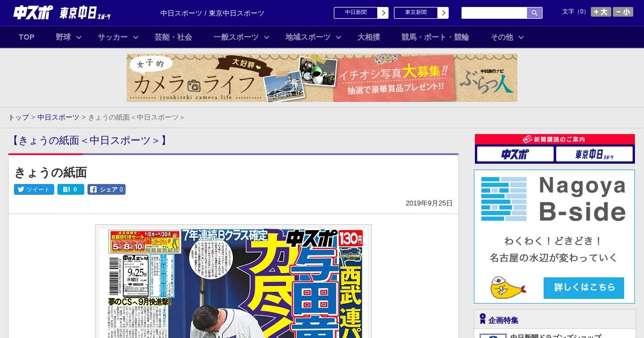Click the 東京中日スポーツ logo in header
The height and width of the screenshot is (338, 644).
85,13
